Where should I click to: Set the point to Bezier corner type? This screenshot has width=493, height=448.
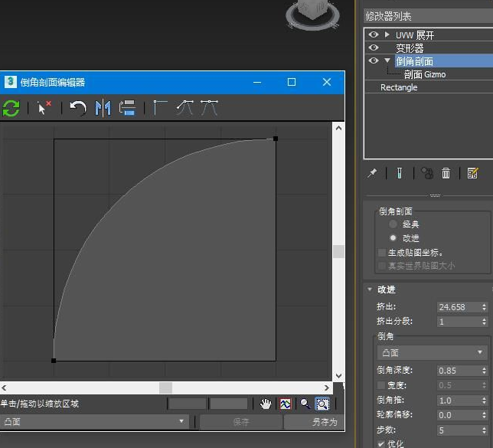pyautogui.click(x=185, y=108)
